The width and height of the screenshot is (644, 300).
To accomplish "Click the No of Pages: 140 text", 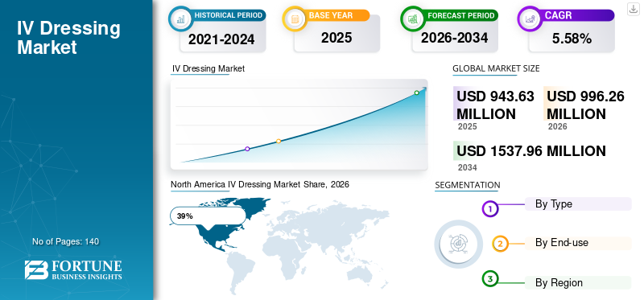I will [x=66, y=241].
